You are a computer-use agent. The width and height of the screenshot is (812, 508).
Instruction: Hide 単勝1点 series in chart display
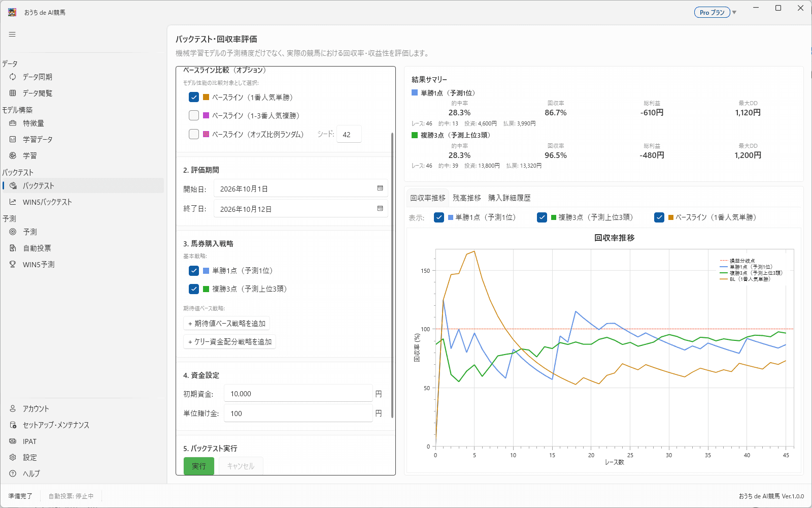(439, 217)
